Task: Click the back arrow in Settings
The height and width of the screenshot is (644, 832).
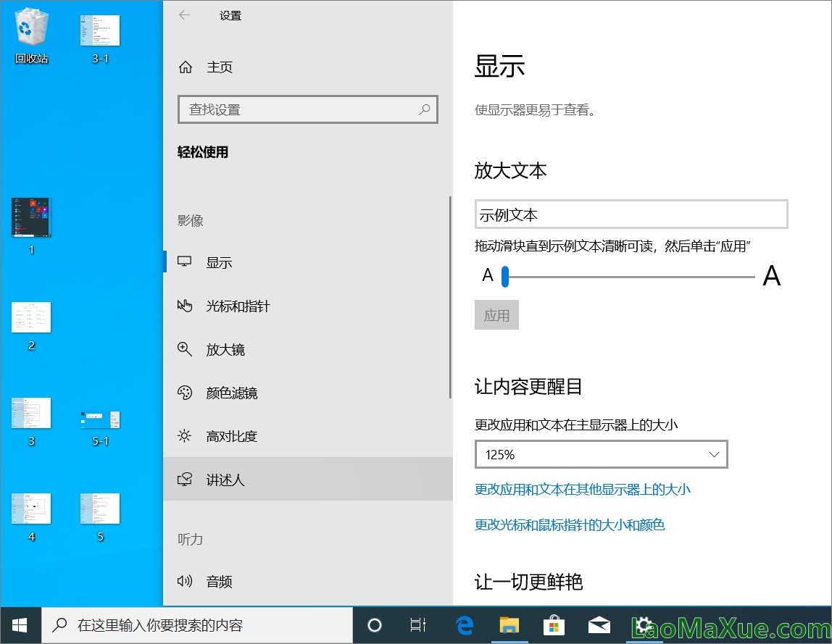Action: [185, 14]
